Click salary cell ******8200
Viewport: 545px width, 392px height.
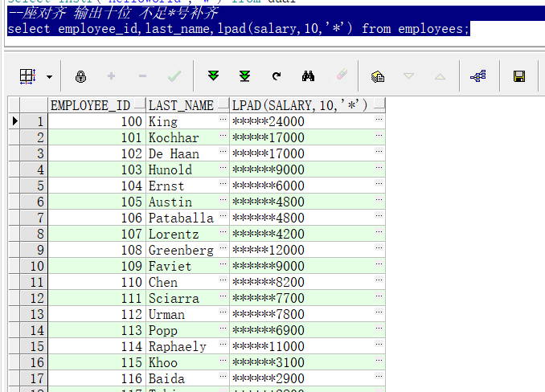point(307,282)
